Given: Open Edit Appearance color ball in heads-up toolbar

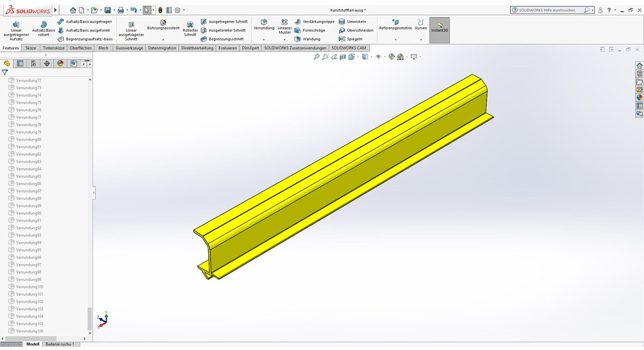Looking at the screenshot, I should 391,56.
